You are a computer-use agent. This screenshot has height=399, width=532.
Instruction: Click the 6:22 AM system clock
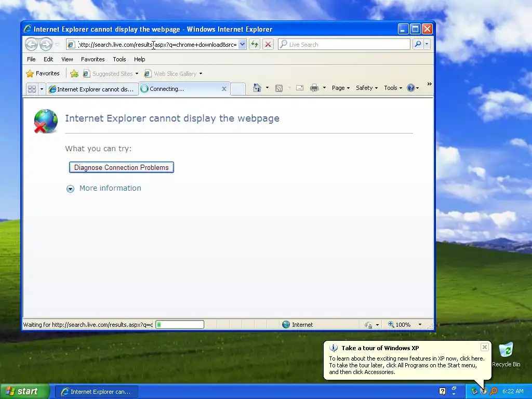513,391
